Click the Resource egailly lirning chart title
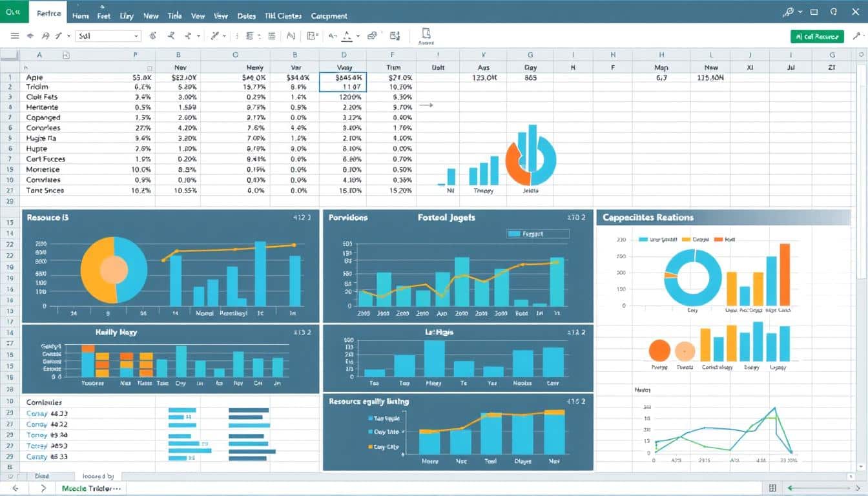The height and width of the screenshot is (496, 868). (x=369, y=401)
